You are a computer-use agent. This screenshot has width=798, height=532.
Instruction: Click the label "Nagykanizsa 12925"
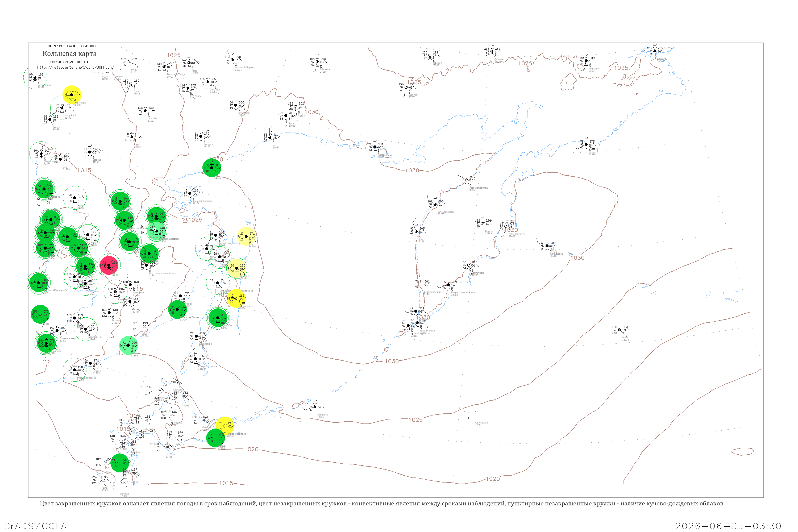481,424
